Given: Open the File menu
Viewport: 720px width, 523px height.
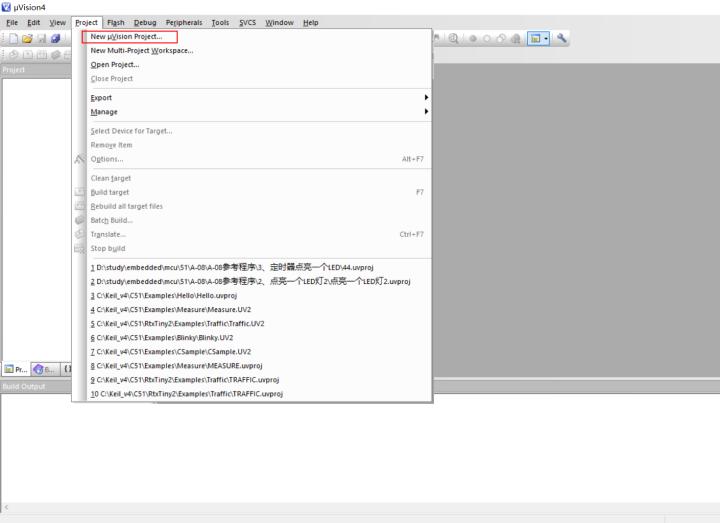Looking at the screenshot, I should (12, 22).
